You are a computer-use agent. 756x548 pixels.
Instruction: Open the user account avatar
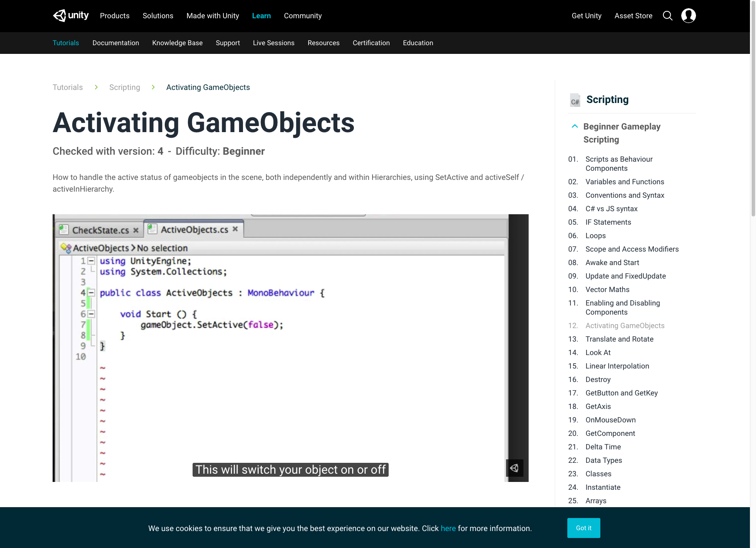pyautogui.click(x=689, y=16)
